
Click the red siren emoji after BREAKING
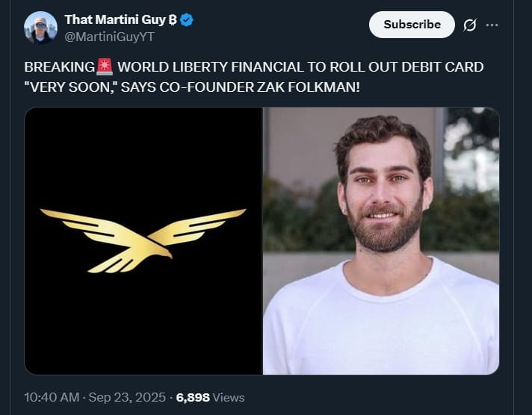[x=104, y=67]
